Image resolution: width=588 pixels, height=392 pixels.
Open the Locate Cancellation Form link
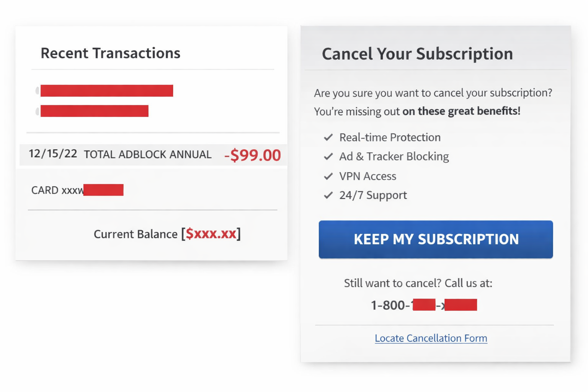[x=431, y=338]
